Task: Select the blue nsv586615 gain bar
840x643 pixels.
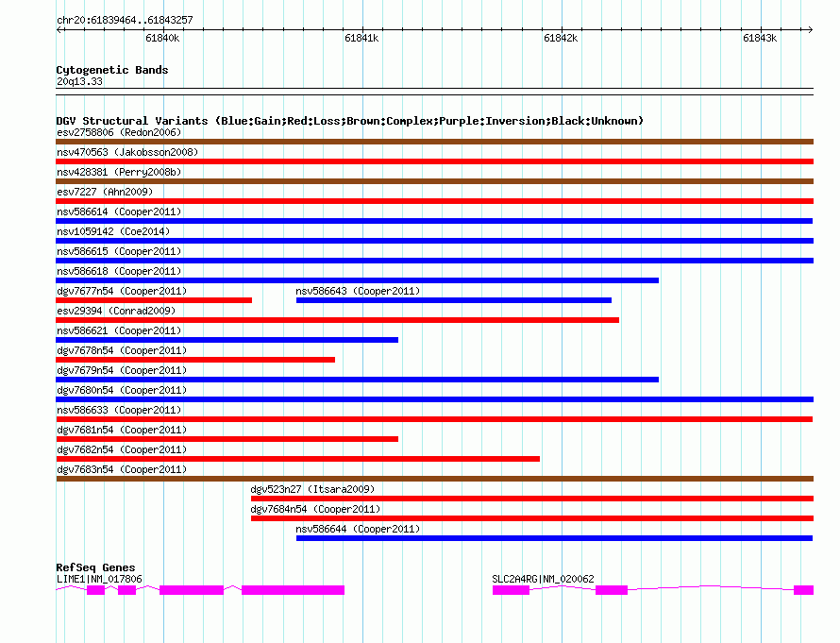Action: point(434,261)
